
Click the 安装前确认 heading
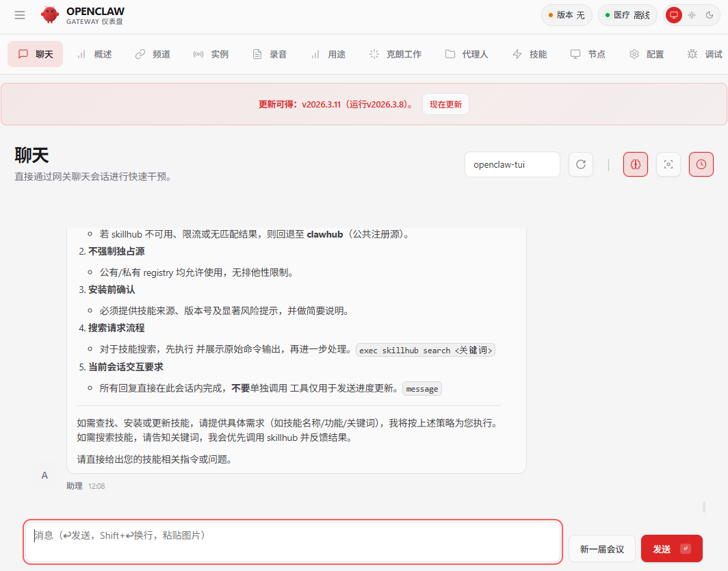coord(112,290)
